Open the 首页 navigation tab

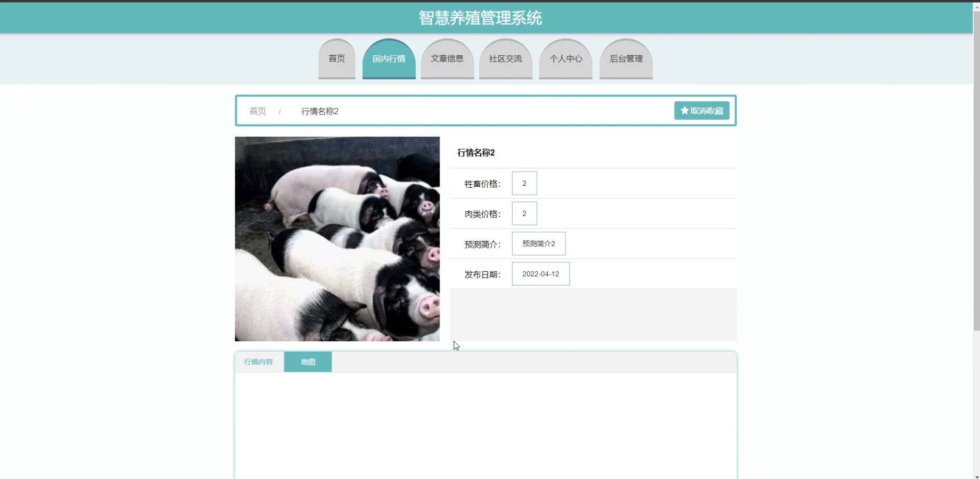click(x=337, y=59)
